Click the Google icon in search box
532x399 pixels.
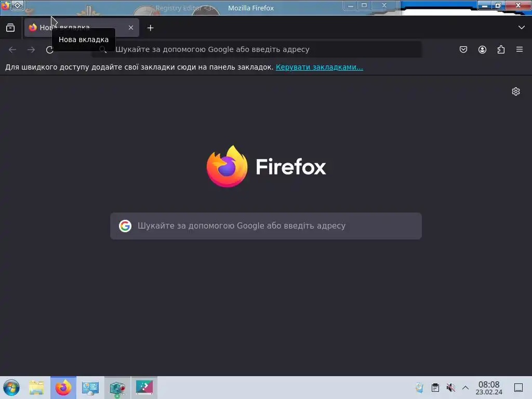[125, 226]
